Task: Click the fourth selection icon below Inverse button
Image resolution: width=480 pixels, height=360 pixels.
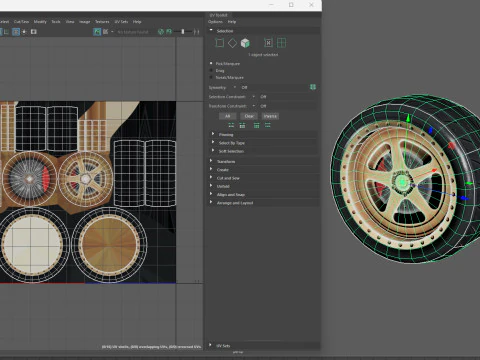Action: pyautogui.click(x=268, y=125)
